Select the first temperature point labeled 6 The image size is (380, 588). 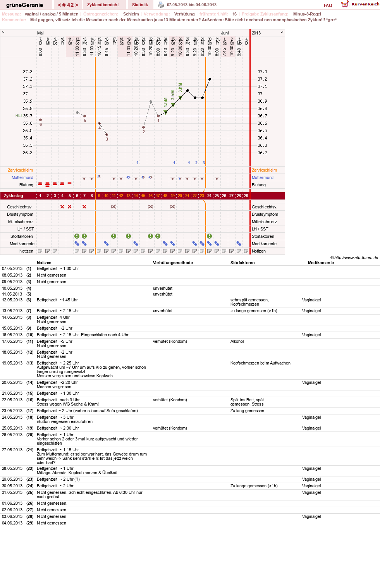pos(40,120)
